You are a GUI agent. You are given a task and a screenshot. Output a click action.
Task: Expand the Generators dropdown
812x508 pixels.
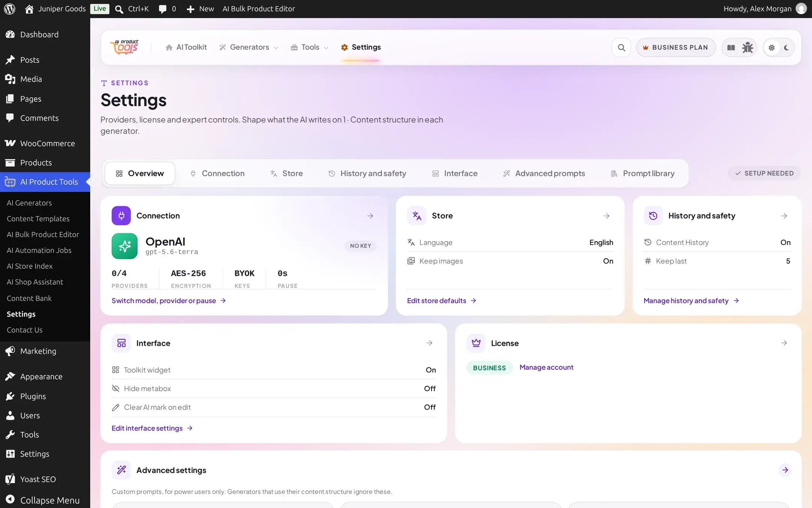click(249, 47)
